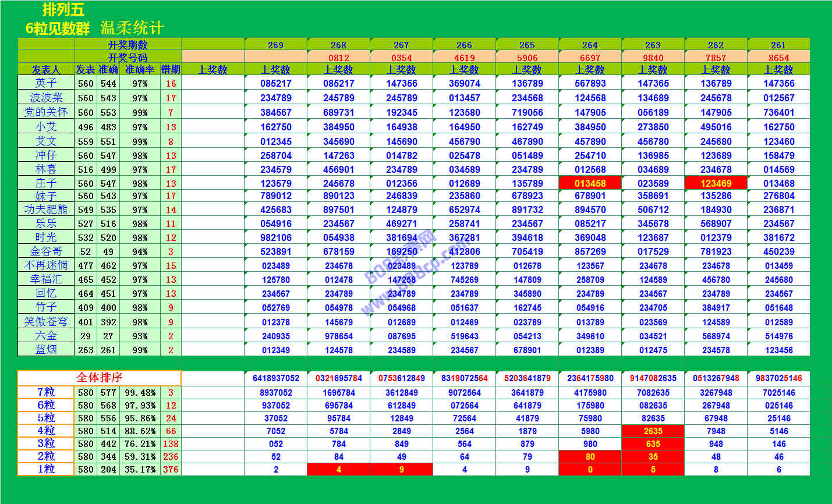The image size is (832, 504).
Task: Select the red highlighted 123469 cell
Action: point(716,183)
